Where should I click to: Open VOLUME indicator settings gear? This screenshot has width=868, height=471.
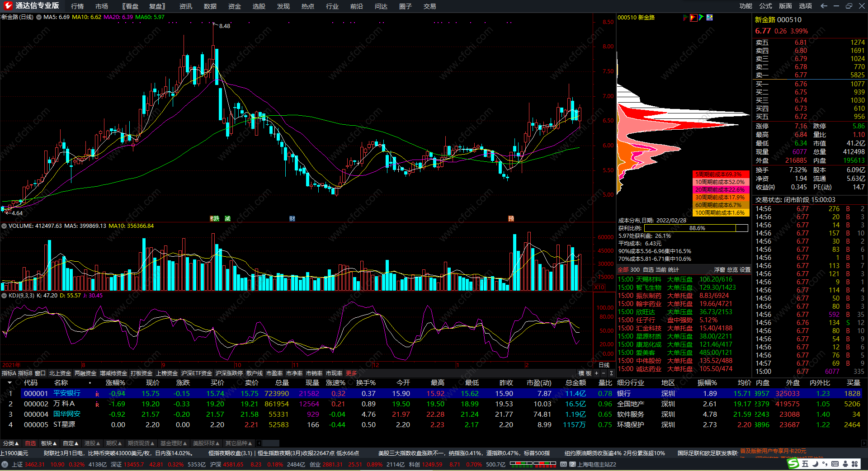point(4,226)
